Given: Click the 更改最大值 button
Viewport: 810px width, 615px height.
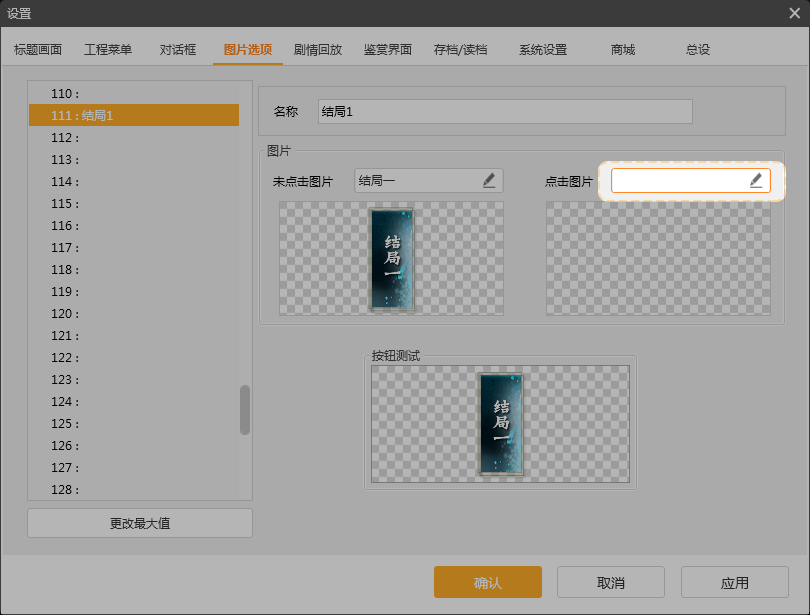Looking at the screenshot, I should [139, 522].
